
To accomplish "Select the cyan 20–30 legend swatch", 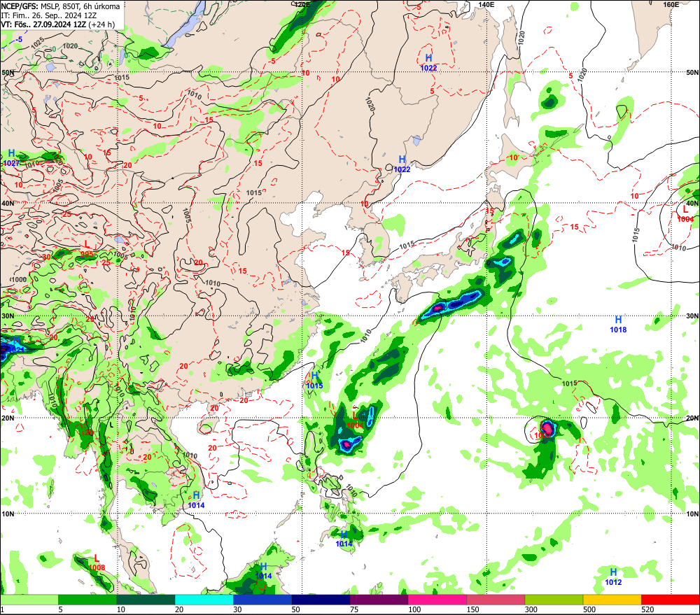I will pyautogui.click(x=204, y=600).
